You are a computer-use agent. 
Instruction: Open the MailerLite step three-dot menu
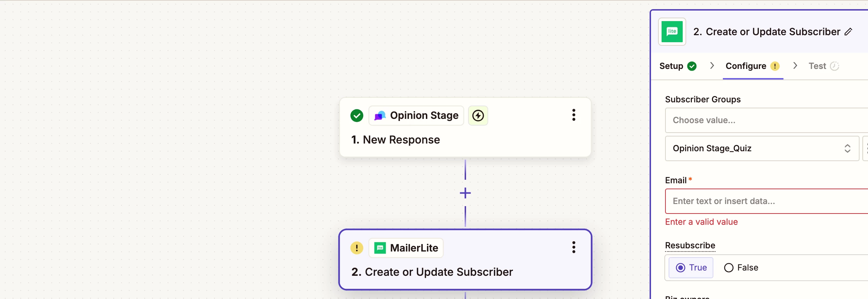pos(573,247)
